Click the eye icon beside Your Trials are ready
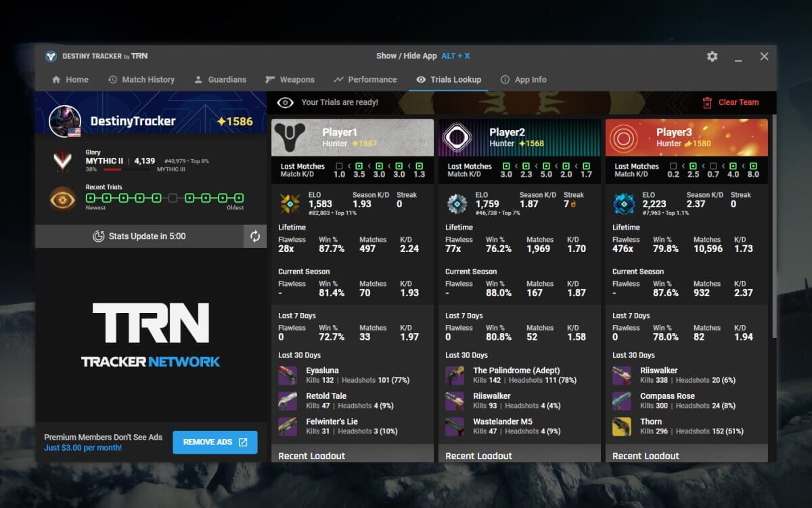 coord(285,102)
